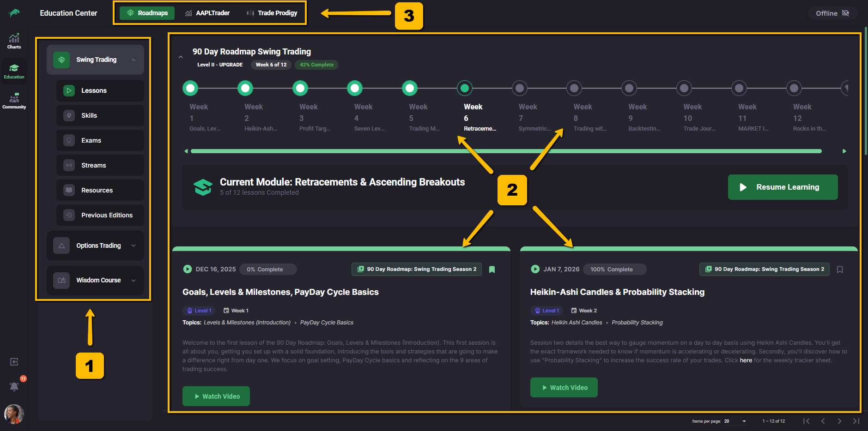The height and width of the screenshot is (431, 868).
Task: Expand the Options Trading section
Action: tap(134, 245)
